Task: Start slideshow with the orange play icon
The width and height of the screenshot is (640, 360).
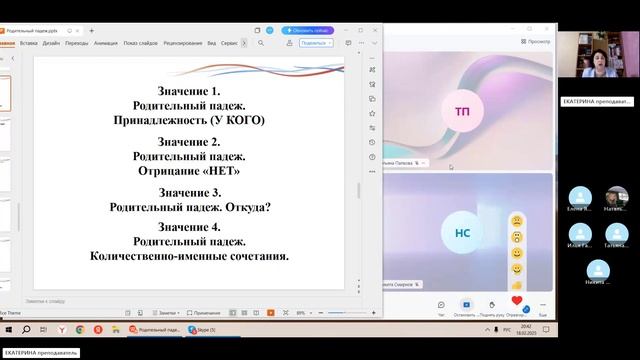Action: tap(270, 313)
